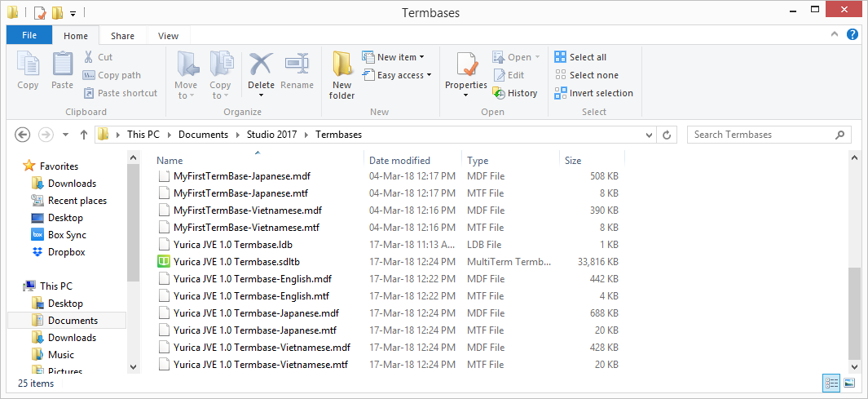Switch to large thumbnails view icon
Image resolution: width=868 pixels, height=399 pixels.
click(848, 383)
